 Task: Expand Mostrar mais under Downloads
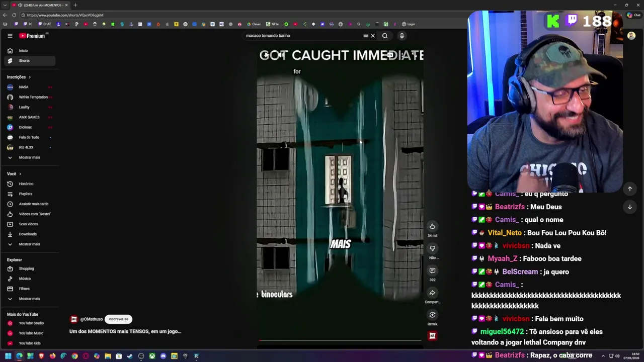pos(29,244)
